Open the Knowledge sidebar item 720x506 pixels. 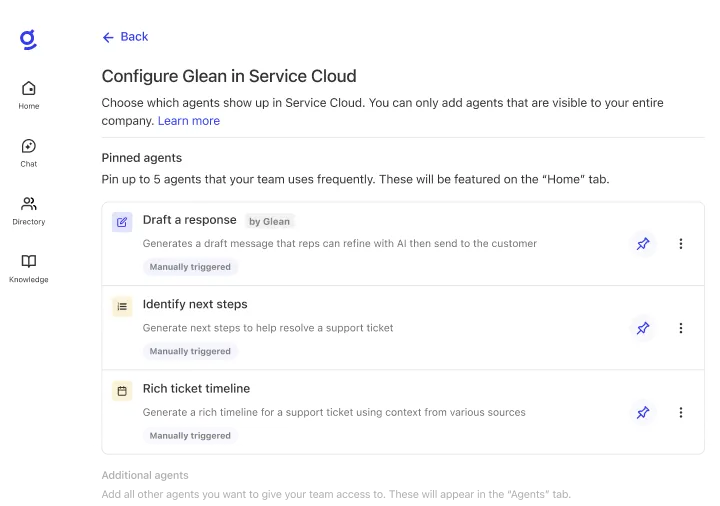[28, 269]
